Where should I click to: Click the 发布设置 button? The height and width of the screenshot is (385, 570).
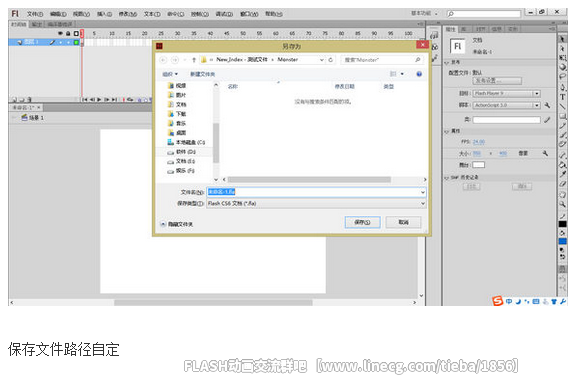point(497,81)
